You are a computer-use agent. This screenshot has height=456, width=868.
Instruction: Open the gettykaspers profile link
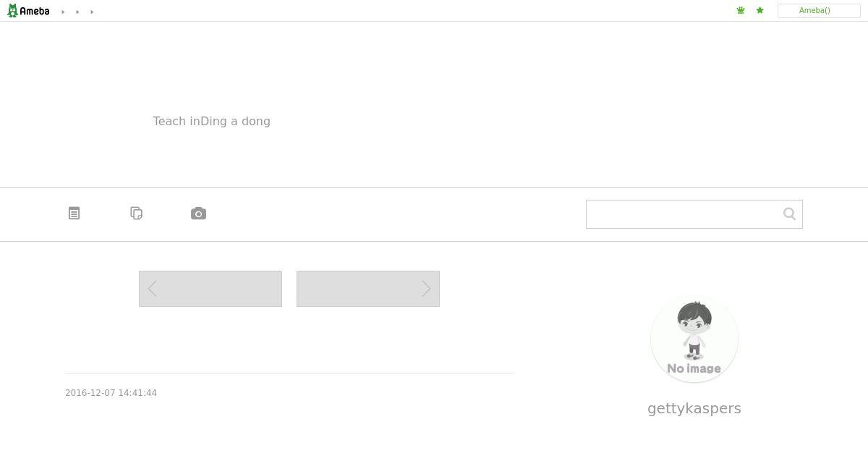(694, 408)
